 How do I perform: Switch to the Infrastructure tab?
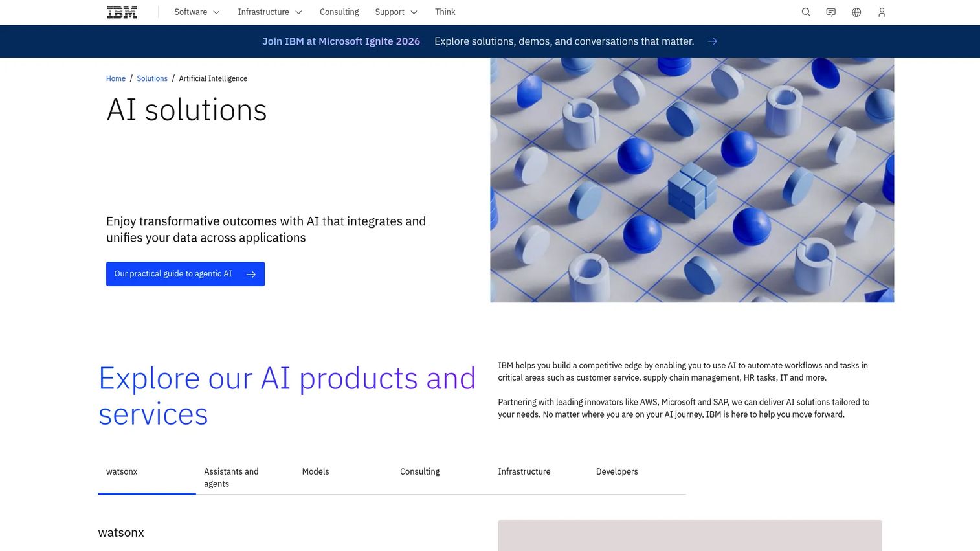(x=539, y=478)
